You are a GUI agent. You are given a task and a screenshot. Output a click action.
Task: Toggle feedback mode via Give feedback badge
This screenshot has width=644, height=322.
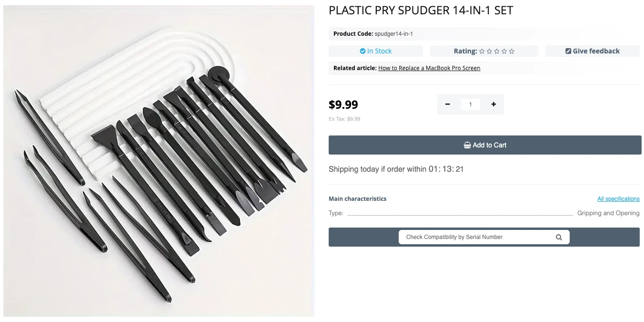(x=592, y=51)
